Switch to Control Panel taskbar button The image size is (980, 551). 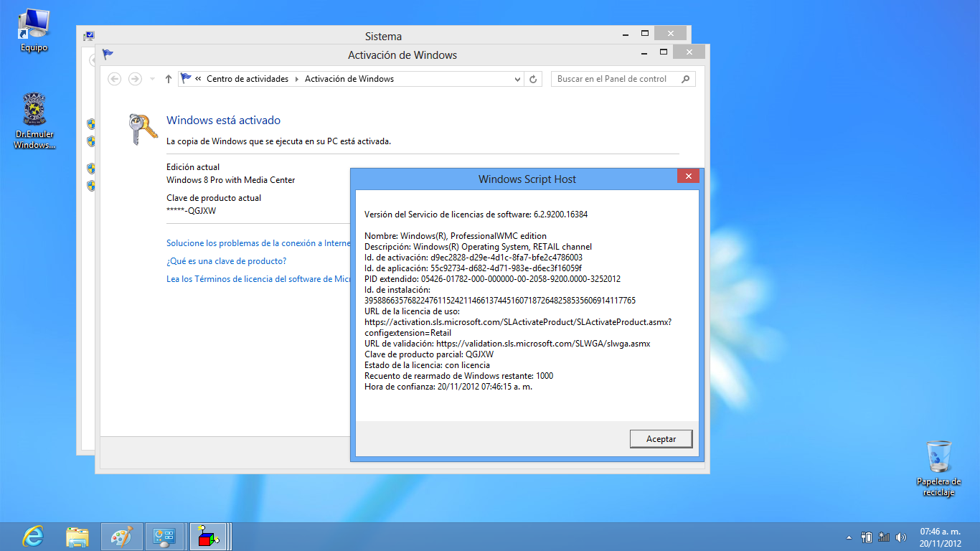pos(165,537)
